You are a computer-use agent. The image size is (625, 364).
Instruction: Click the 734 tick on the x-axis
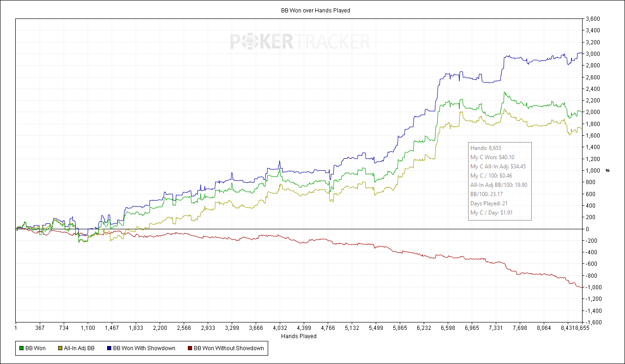coord(64,328)
